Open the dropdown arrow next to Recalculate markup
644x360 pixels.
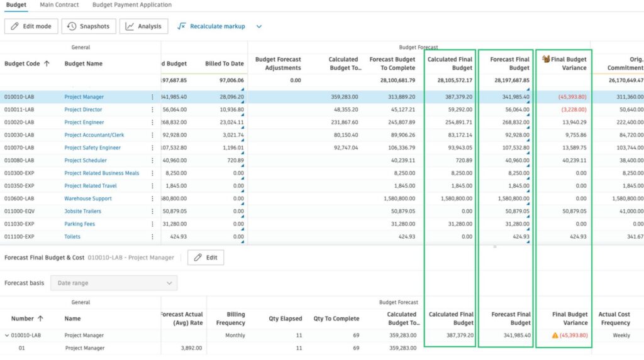pos(258,26)
